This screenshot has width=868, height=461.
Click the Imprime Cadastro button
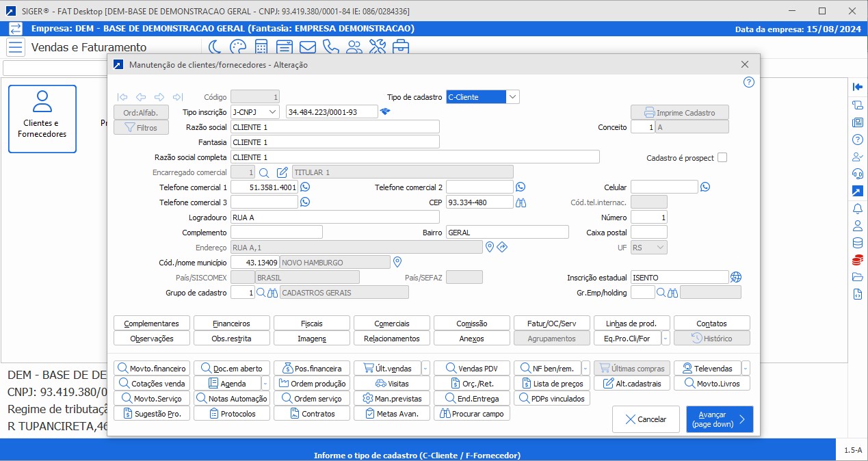click(679, 112)
